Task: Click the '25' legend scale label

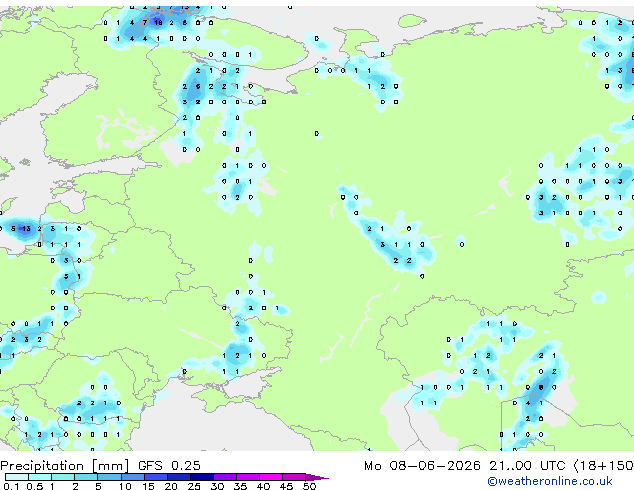Action: point(194,486)
